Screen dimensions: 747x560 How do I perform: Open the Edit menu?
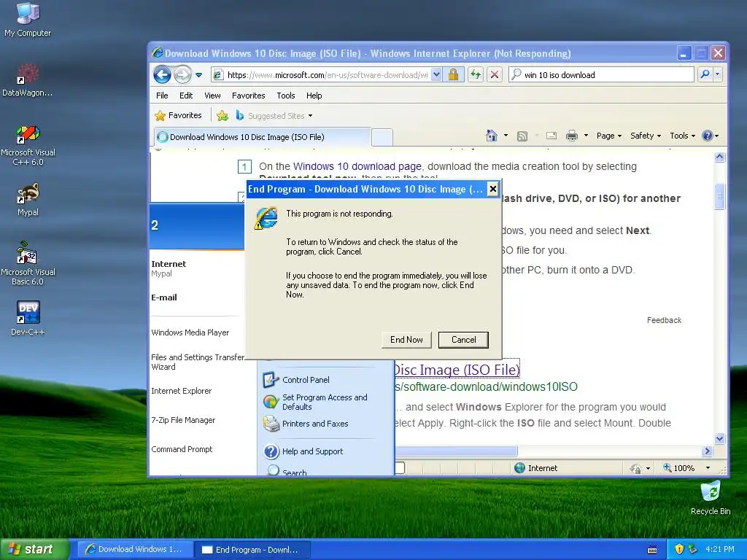click(186, 96)
